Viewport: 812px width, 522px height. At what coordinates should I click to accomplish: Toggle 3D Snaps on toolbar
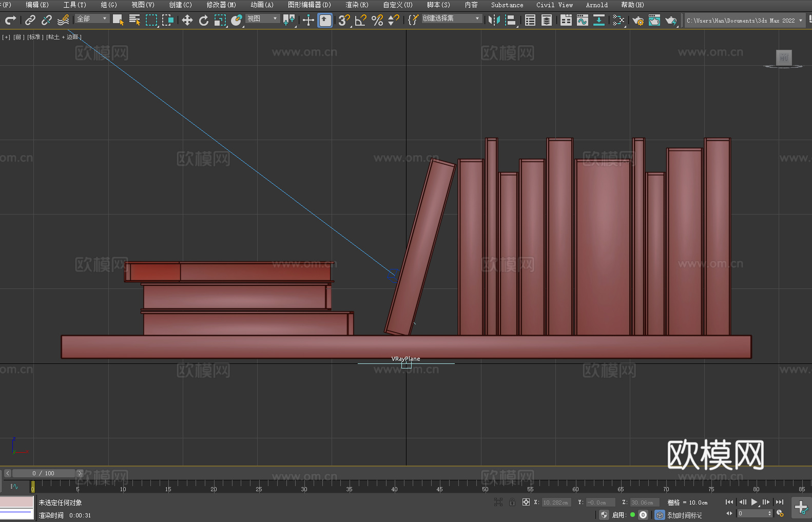coord(344,20)
